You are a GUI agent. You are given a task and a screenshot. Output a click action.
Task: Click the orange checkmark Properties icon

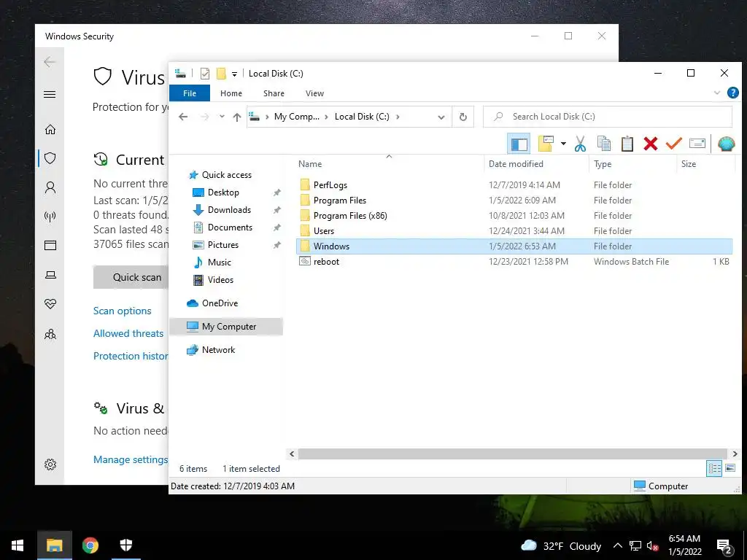coord(673,144)
